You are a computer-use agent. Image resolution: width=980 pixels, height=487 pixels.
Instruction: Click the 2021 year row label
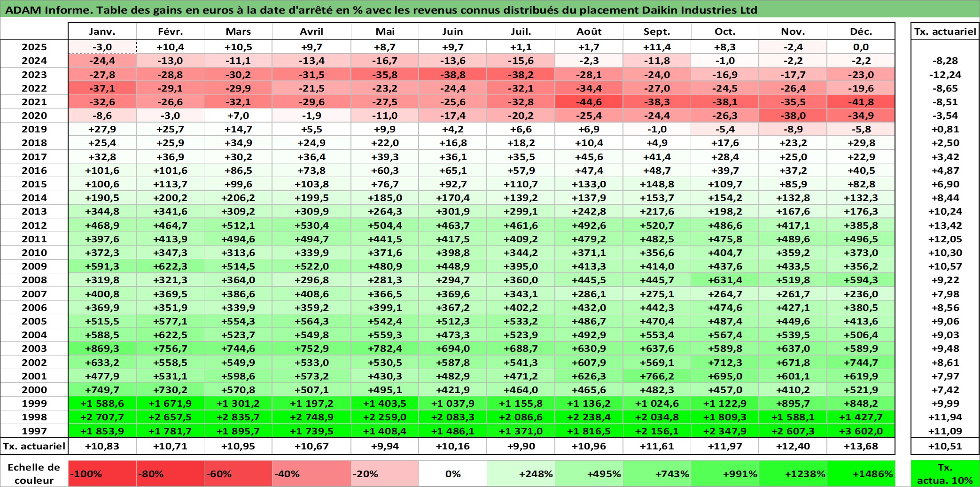coord(34,102)
